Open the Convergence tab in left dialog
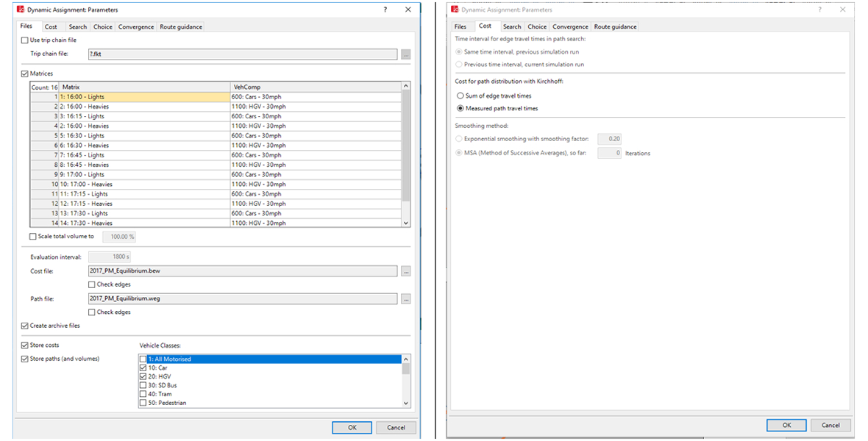Image resolution: width=868 pixels, height=441 pixels. [x=135, y=26]
